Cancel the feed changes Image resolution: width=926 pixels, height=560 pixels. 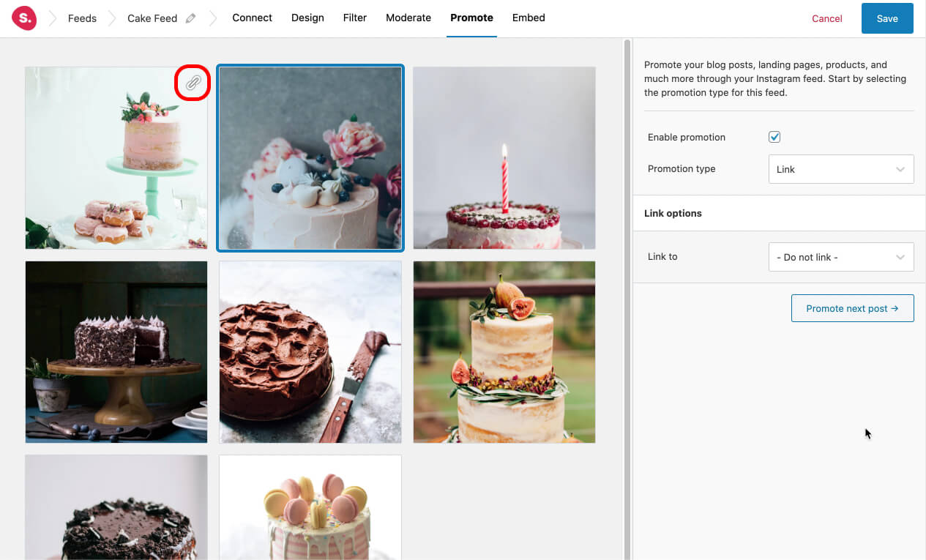click(x=827, y=18)
